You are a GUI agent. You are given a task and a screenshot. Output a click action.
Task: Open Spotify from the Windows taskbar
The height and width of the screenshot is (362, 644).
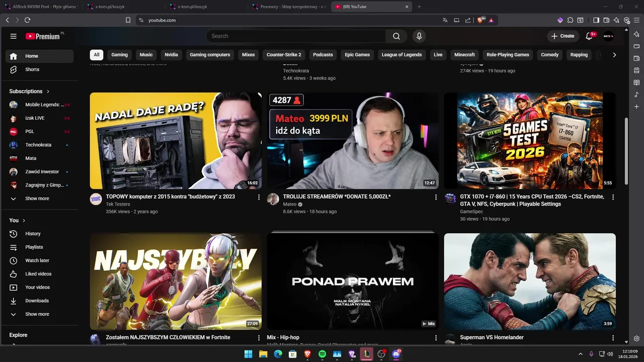point(323,354)
